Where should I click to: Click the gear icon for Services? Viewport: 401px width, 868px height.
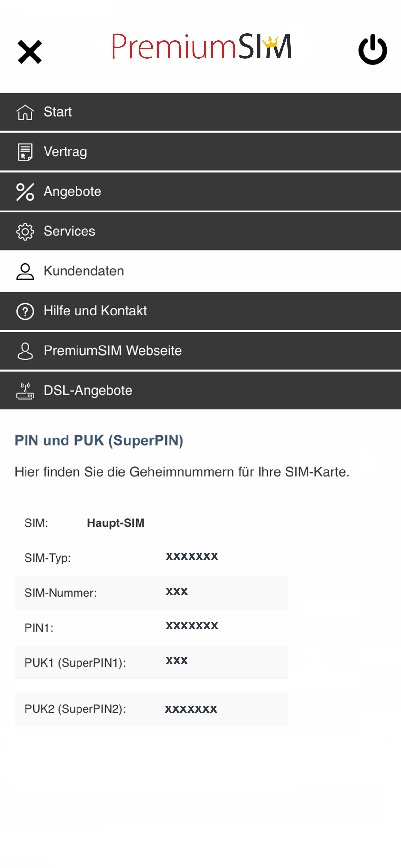coord(25,232)
